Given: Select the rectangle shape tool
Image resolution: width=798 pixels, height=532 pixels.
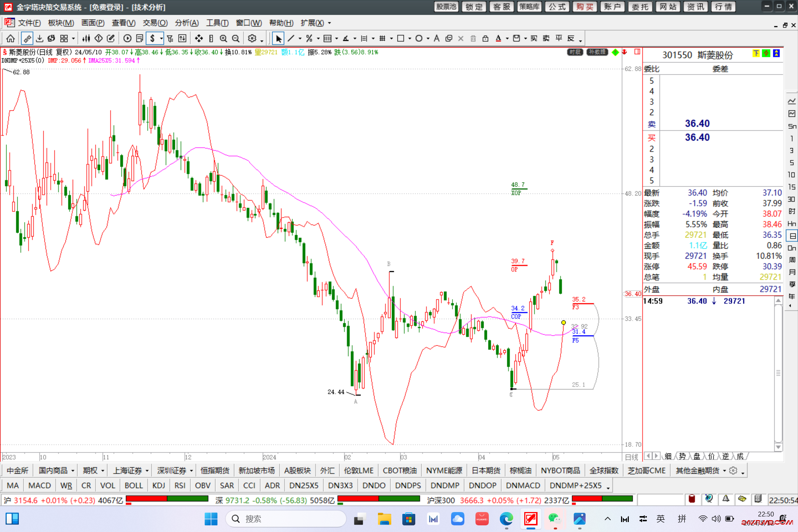Looking at the screenshot, I should tap(400, 38).
